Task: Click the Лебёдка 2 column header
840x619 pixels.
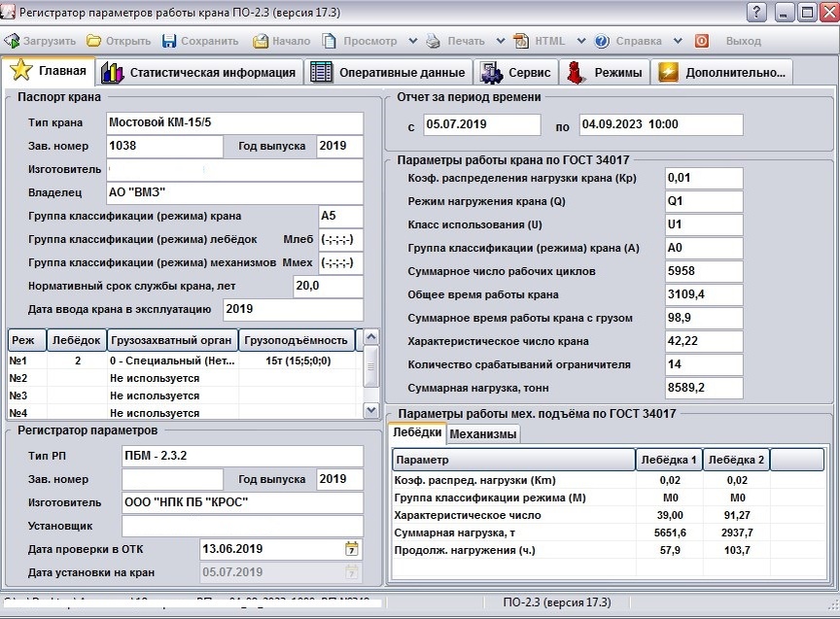Action: pyautogui.click(x=736, y=460)
